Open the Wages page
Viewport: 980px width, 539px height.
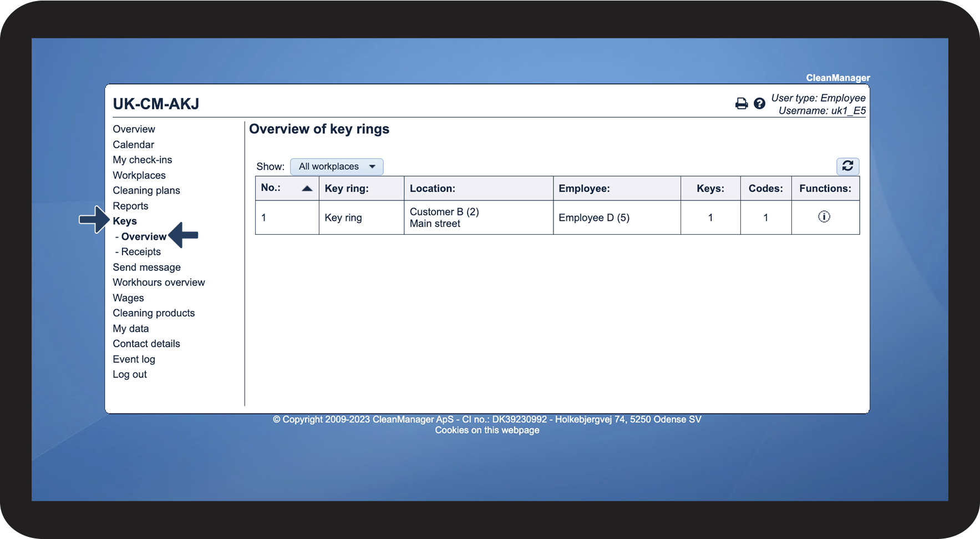129,298
